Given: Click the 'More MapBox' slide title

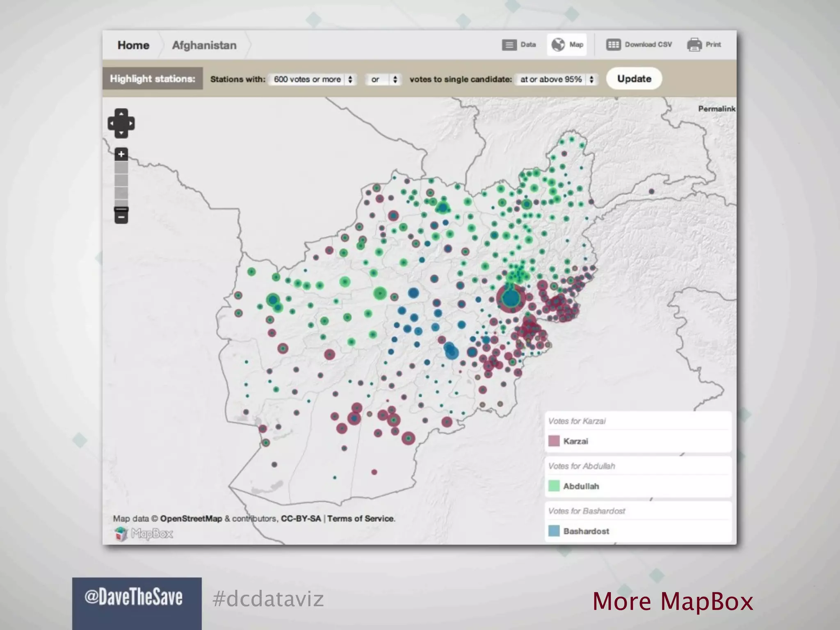Looking at the screenshot, I should 673,602.
